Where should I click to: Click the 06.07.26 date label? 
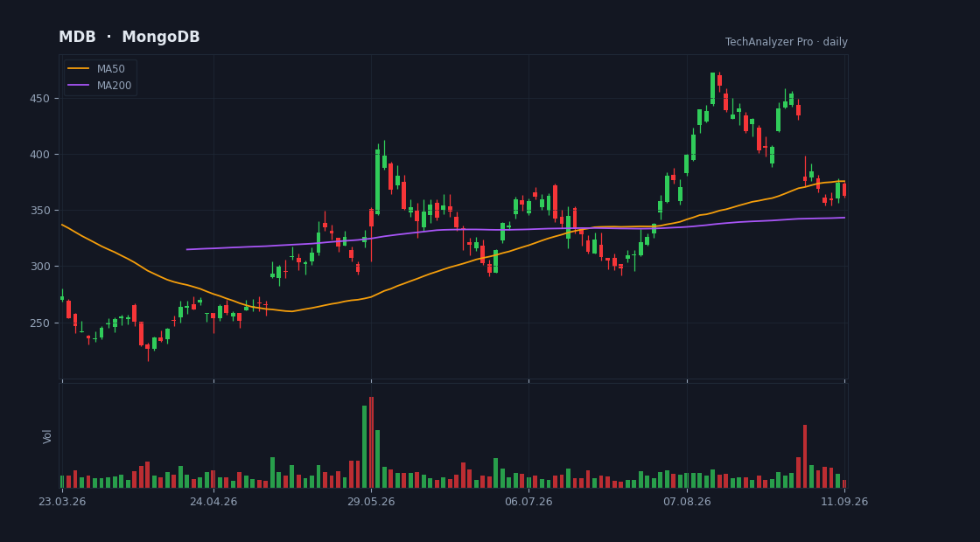(x=528, y=502)
